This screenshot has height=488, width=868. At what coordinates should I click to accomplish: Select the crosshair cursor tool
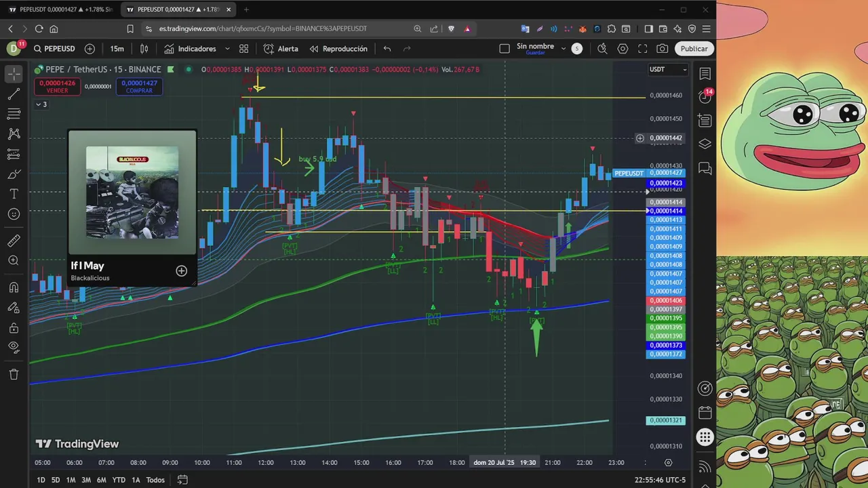click(14, 73)
